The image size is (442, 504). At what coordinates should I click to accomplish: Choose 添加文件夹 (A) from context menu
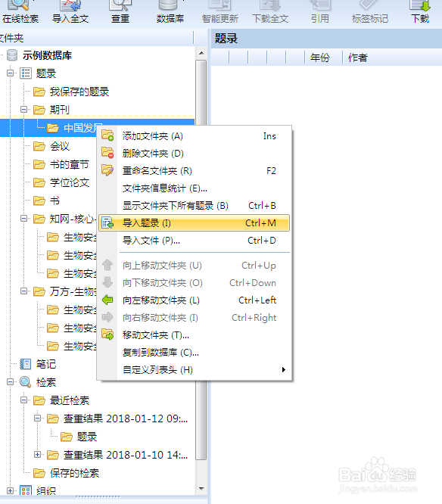[195, 136]
